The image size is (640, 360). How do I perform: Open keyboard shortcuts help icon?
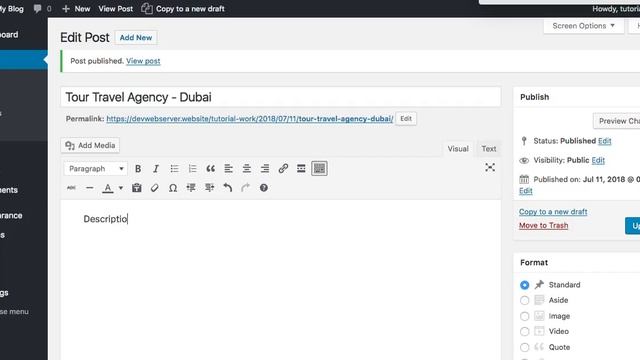(264, 188)
